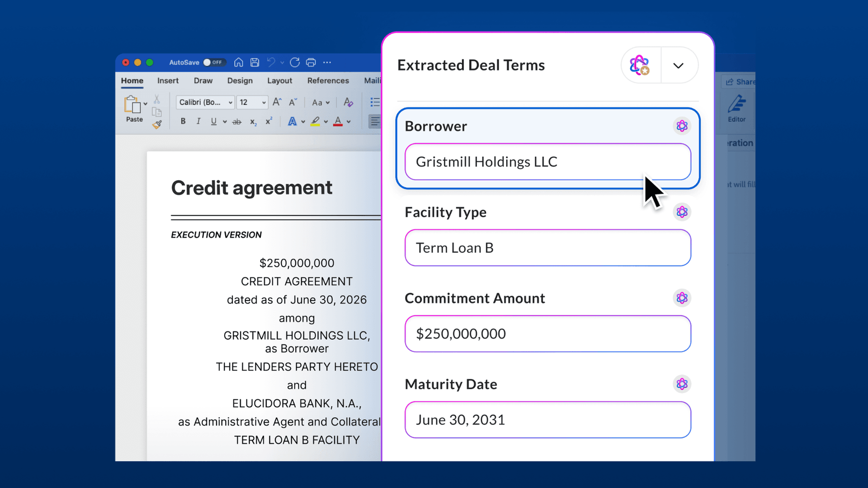Image resolution: width=868 pixels, height=488 pixels.
Task: Click THE LENDERS PARTY HERETO line
Action: point(297,367)
